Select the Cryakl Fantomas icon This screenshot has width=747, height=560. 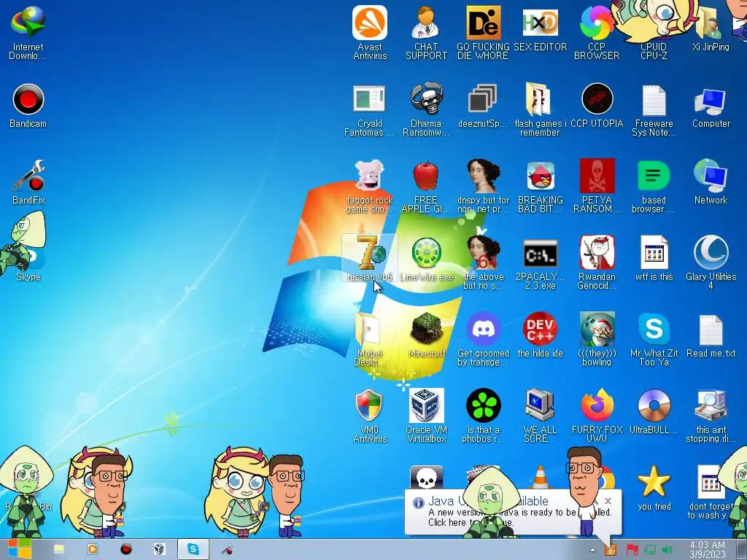[x=369, y=111]
